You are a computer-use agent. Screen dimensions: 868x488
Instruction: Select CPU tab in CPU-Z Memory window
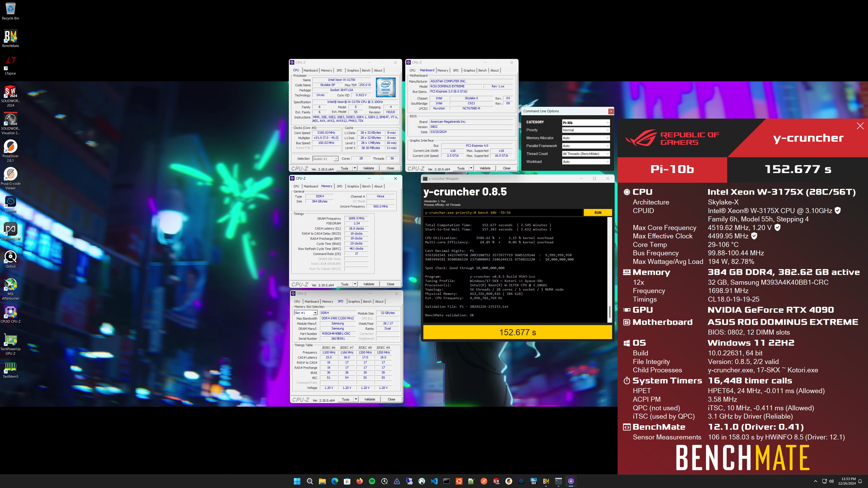point(296,186)
